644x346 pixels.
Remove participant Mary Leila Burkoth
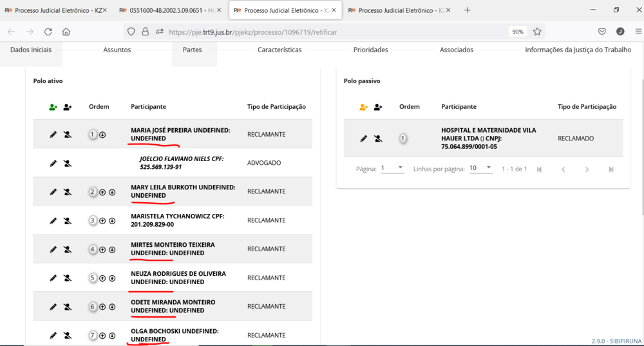click(x=68, y=192)
